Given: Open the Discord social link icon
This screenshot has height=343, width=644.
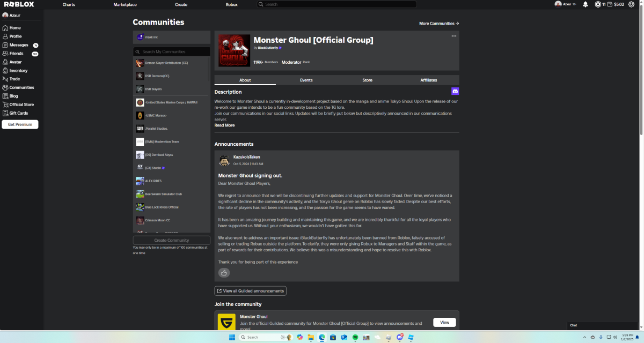Looking at the screenshot, I should pyautogui.click(x=455, y=92).
